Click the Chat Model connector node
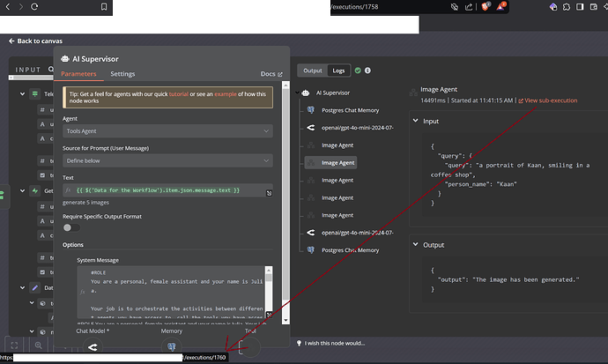Image resolution: width=608 pixels, height=364 pixels. (x=93, y=347)
